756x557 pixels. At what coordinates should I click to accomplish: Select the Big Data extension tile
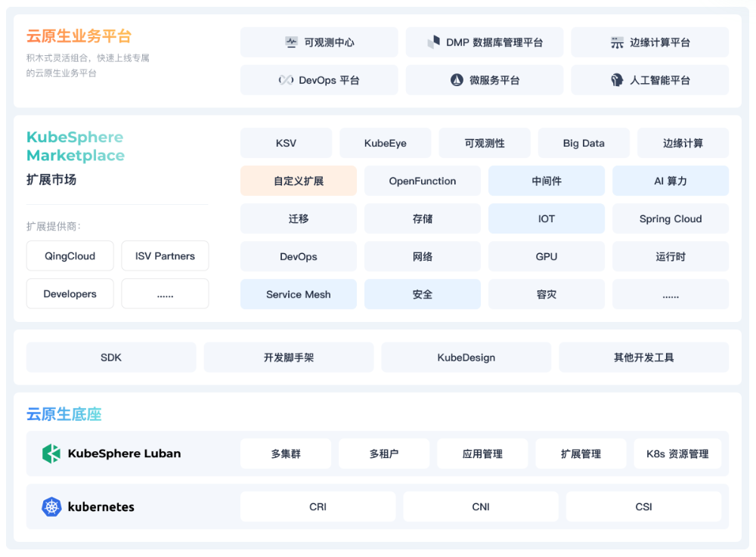click(x=584, y=143)
